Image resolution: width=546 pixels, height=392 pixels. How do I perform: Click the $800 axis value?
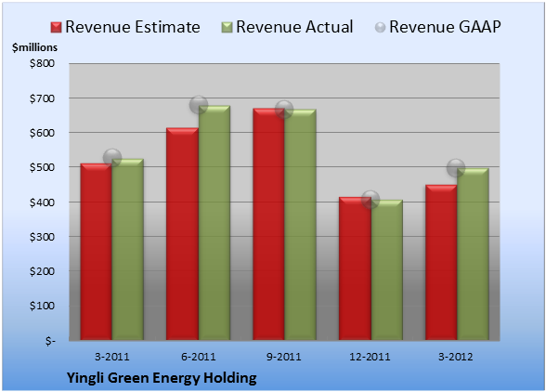click(42, 63)
